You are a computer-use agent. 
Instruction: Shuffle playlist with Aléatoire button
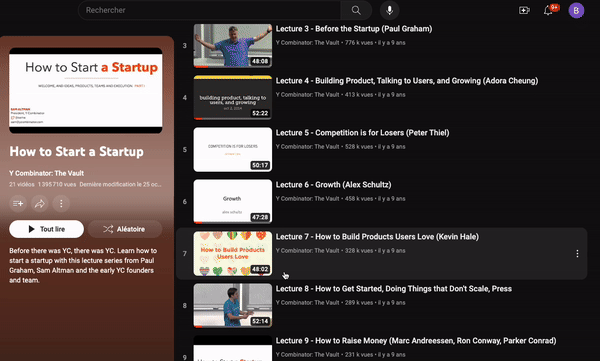tap(125, 229)
